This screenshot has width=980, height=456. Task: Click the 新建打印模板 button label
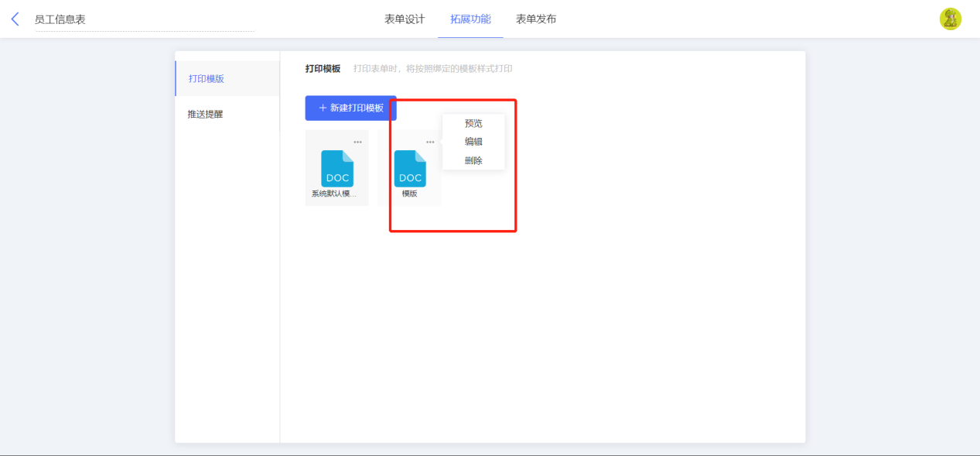357,108
